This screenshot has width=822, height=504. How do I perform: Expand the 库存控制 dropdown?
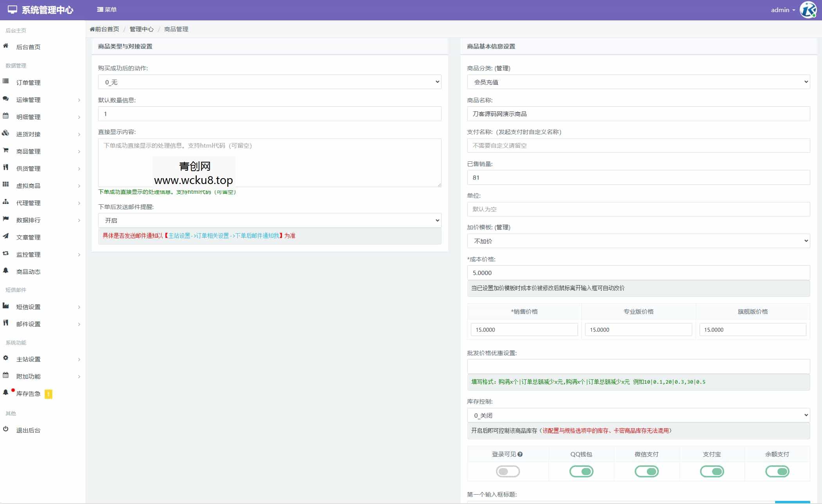click(x=638, y=415)
